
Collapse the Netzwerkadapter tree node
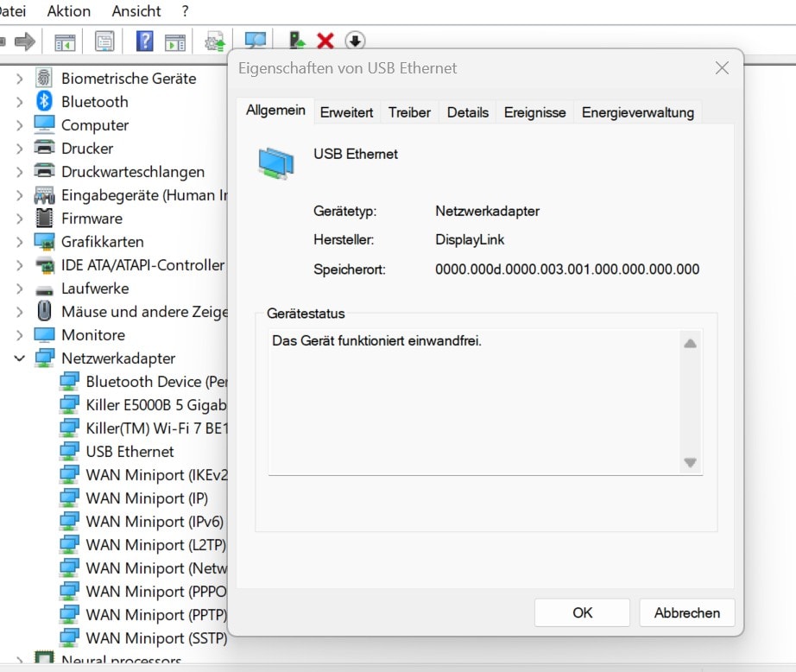[19, 358]
